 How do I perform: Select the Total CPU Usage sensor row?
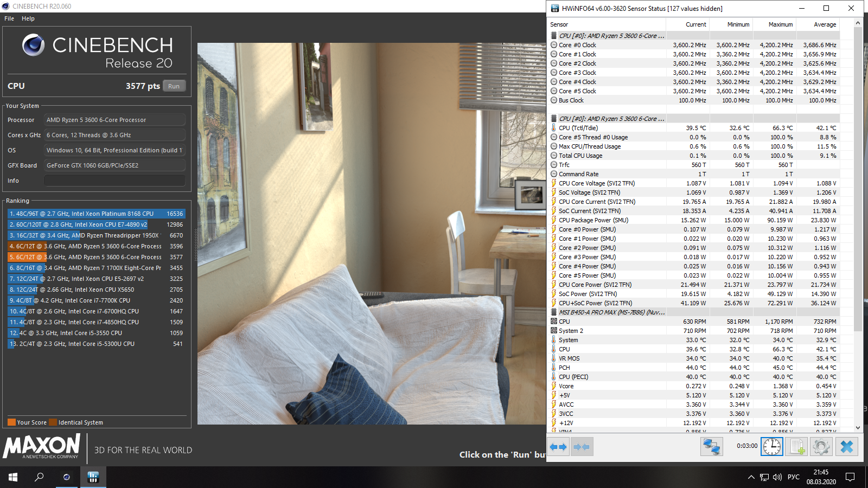click(x=694, y=156)
